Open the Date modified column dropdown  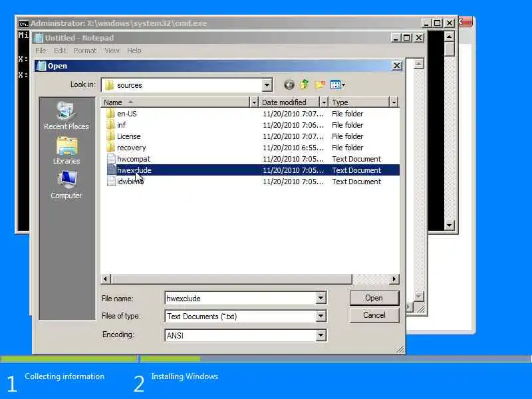pyautogui.click(x=324, y=102)
